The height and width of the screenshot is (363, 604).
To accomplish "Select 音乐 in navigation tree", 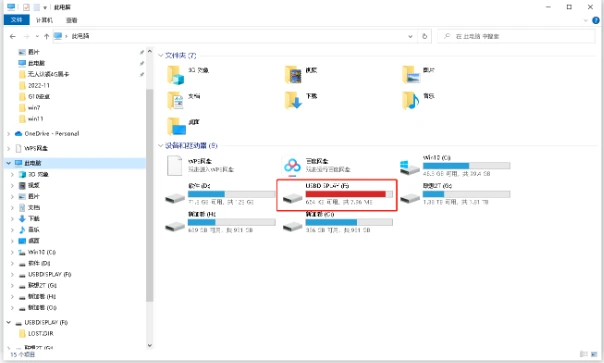I will pos(29,230).
